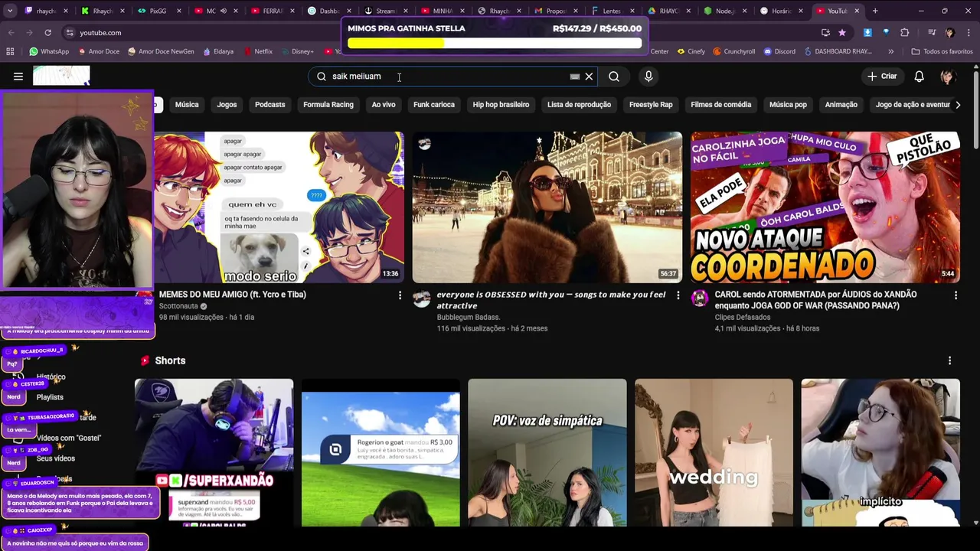
Task: Select the Hip hop brasileiro chip
Action: pos(501,105)
